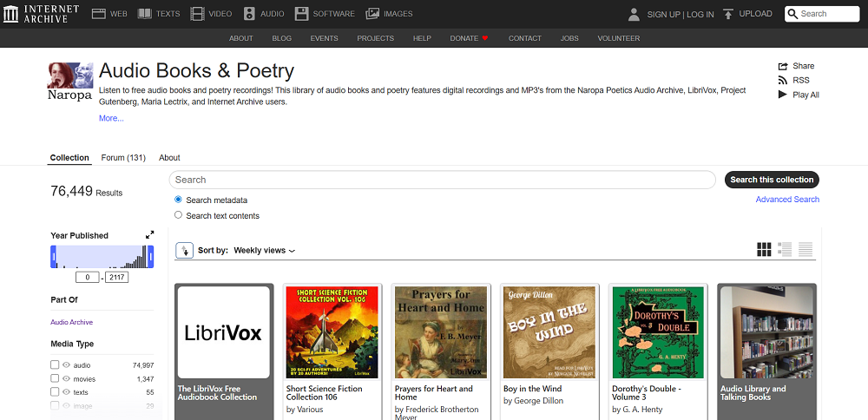This screenshot has width=868, height=420.
Task: Check the texts media type checkbox
Action: tap(54, 391)
